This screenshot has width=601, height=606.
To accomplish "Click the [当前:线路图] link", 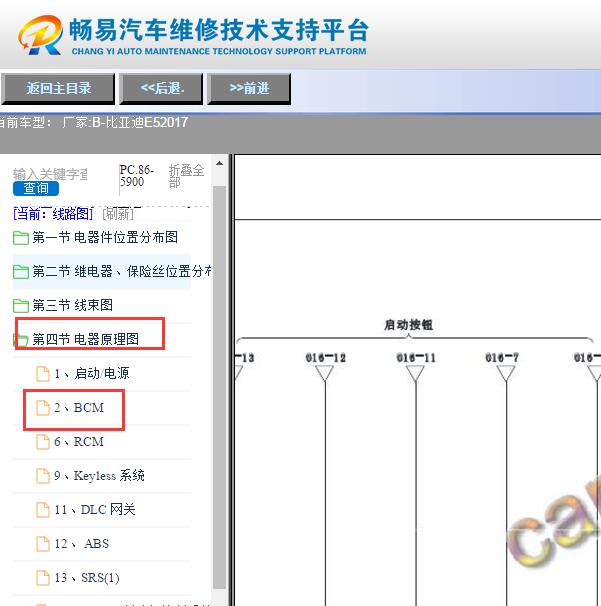I will click(x=53, y=213).
